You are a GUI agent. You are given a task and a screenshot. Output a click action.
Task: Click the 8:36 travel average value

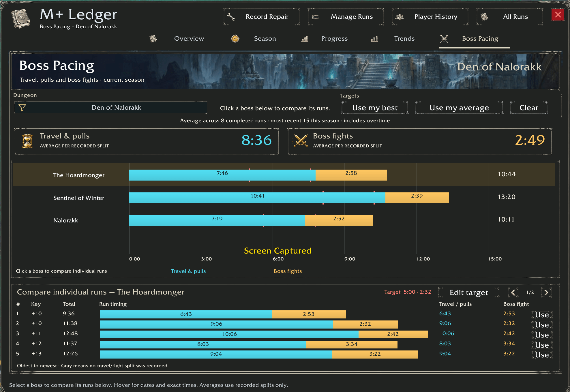[256, 140]
